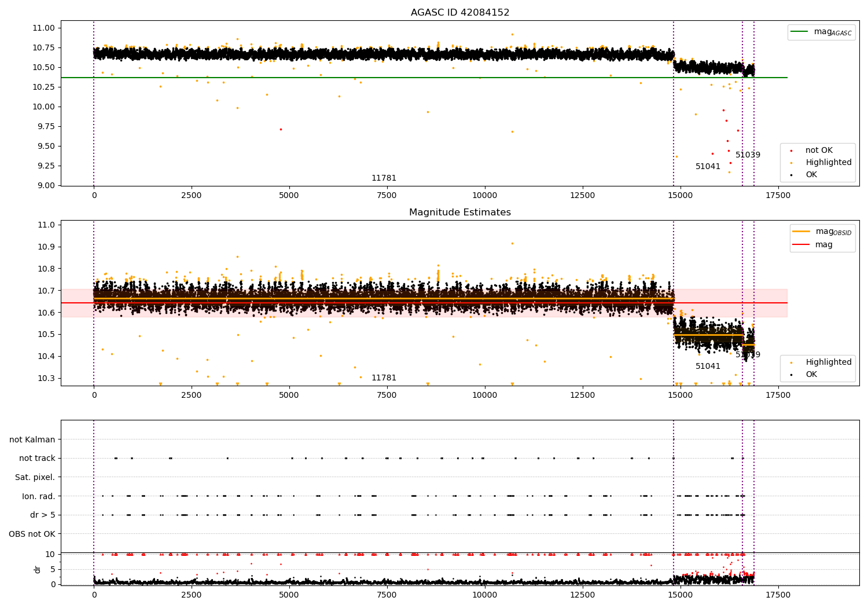
Task: Click the 'not Kalman' y-axis label
Action: click(x=32, y=439)
